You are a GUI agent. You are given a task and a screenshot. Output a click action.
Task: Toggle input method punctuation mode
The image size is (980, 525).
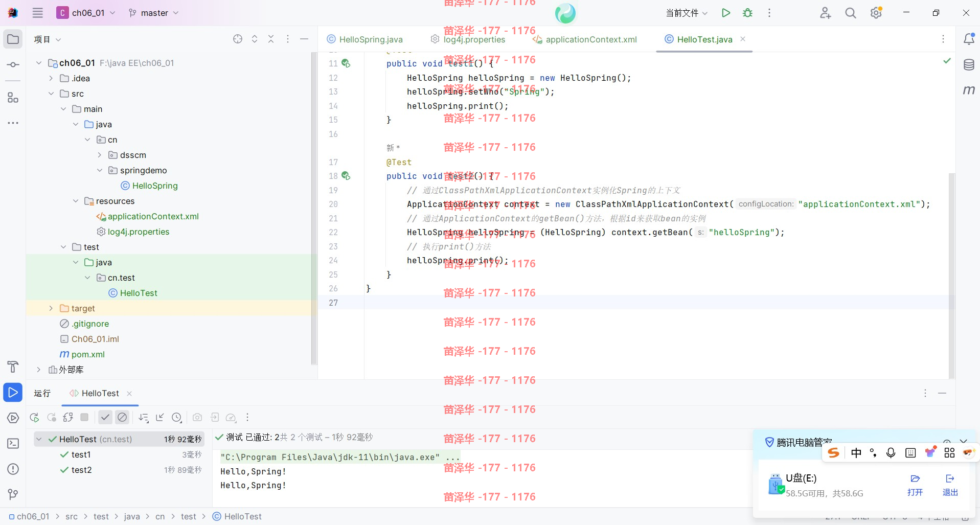[873, 453]
